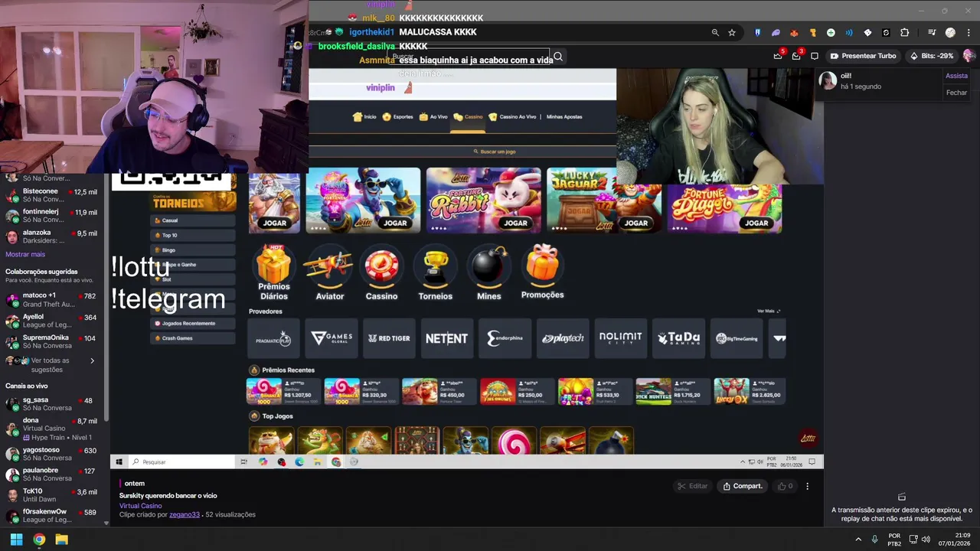Select the BigTimeGaming provider logo

[737, 338]
